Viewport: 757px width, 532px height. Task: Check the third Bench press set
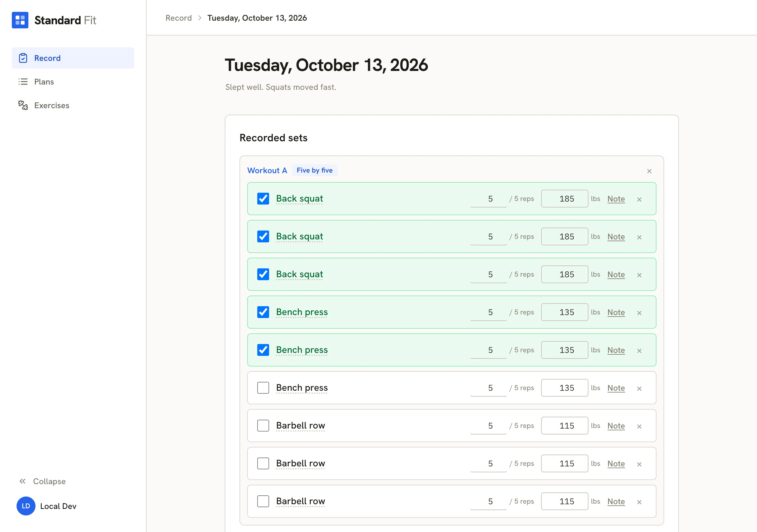pos(263,388)
